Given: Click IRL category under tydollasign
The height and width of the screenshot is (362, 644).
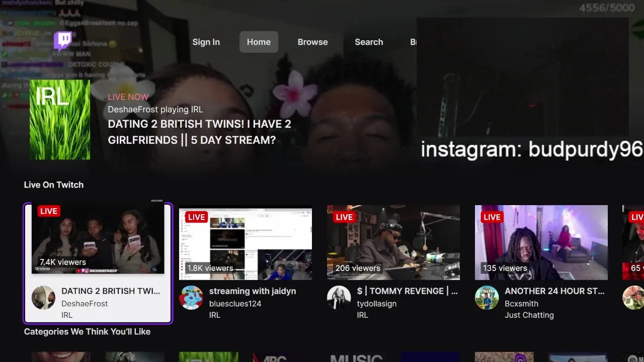Looking at the screenshot, I should tap(362, 315).
